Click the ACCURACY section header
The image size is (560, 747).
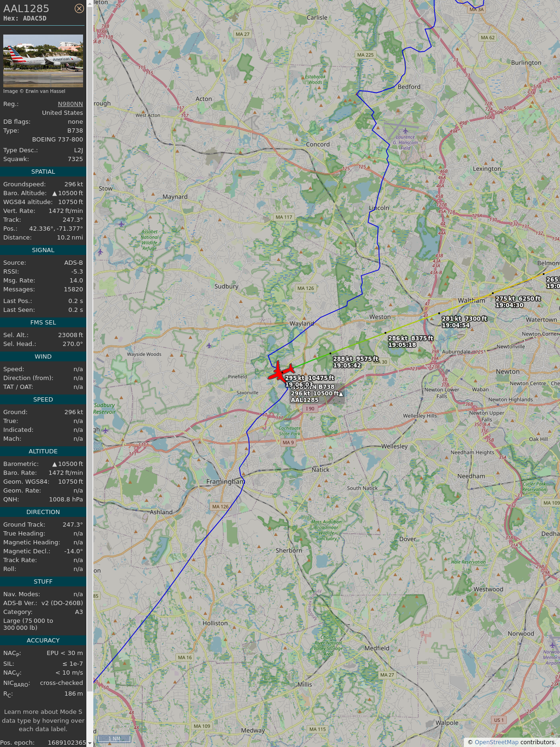tap(43, 641)
